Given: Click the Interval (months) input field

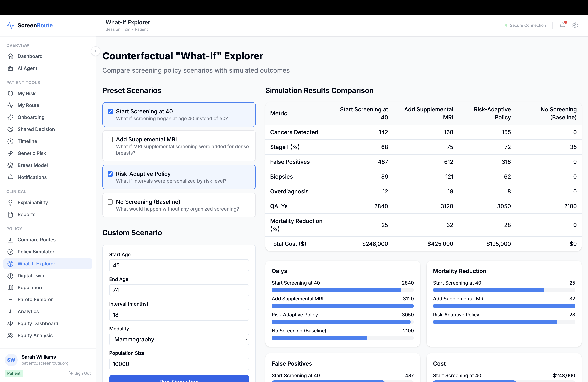Looking at the screenshot, I should tap(179, 315).
